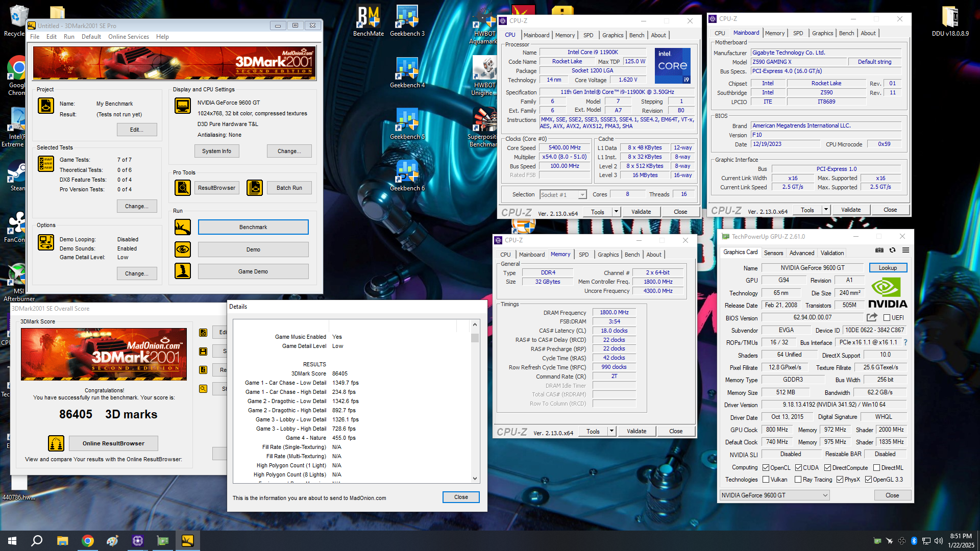Click the Project icon in 3DMark2001
The image size is (980, 551).
coord(46,106)
